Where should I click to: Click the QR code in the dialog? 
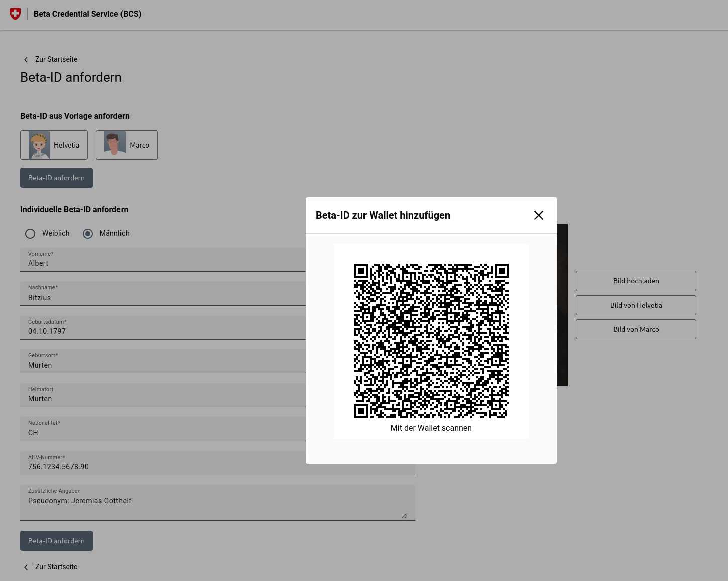coord(431,341)
